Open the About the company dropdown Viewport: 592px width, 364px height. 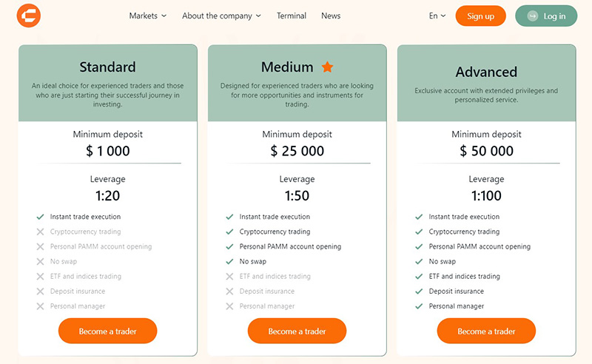point(221,16)
